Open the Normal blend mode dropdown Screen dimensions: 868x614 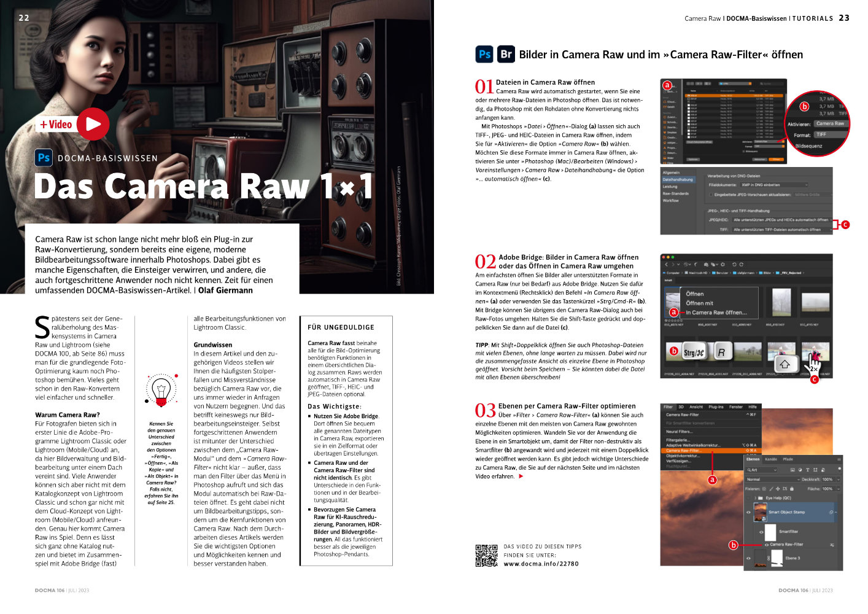coord(773,480)
